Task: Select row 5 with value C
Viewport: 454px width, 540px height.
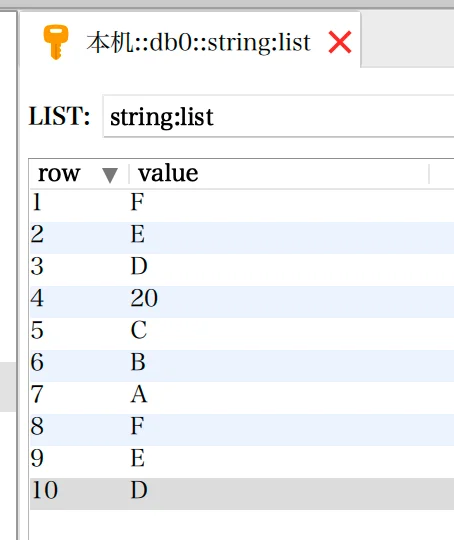Action: click(242, 330)
